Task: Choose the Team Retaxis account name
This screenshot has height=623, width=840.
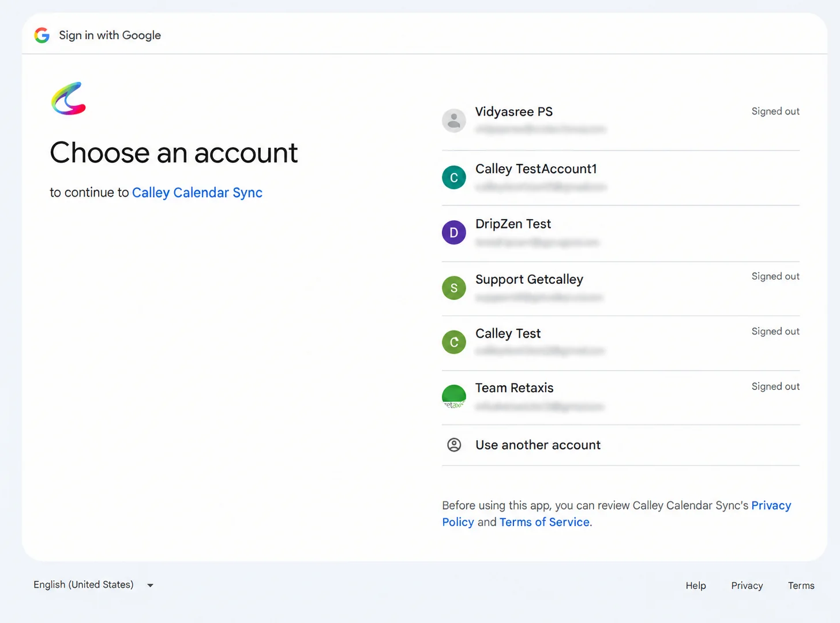Action: (515, 388)
